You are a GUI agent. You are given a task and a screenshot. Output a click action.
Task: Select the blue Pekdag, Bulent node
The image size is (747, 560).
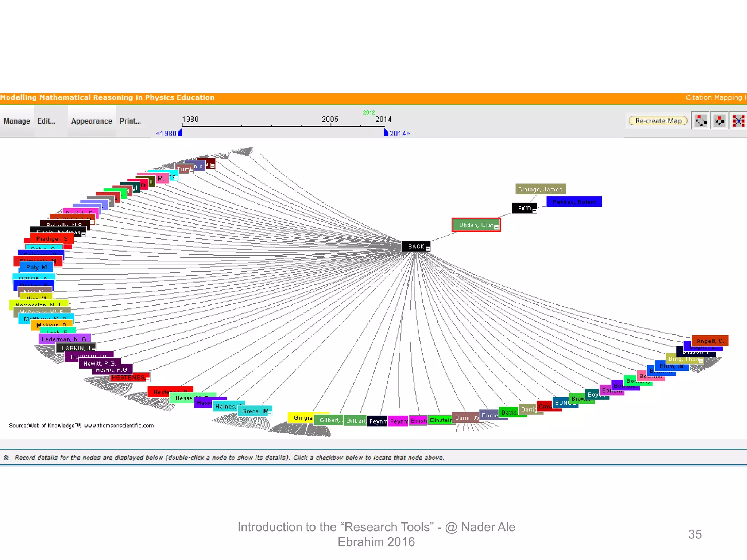(574, 202)
